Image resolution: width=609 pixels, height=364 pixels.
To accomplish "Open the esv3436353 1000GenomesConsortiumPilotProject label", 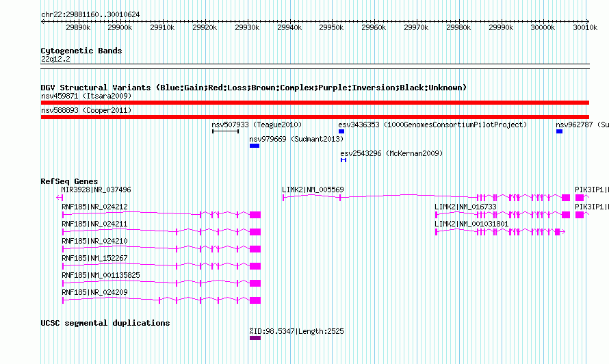I will [432, 125].
